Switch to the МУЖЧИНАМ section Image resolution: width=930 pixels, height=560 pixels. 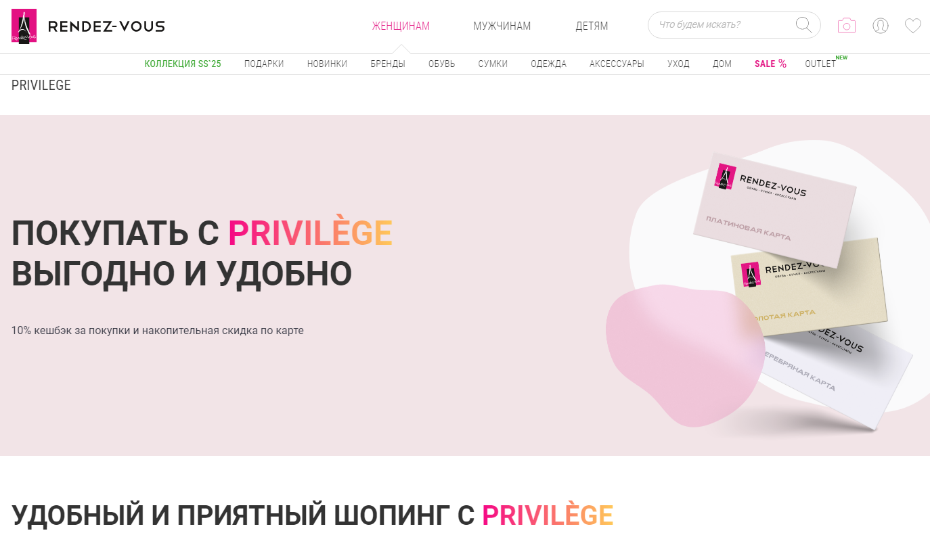click(502, 26)
